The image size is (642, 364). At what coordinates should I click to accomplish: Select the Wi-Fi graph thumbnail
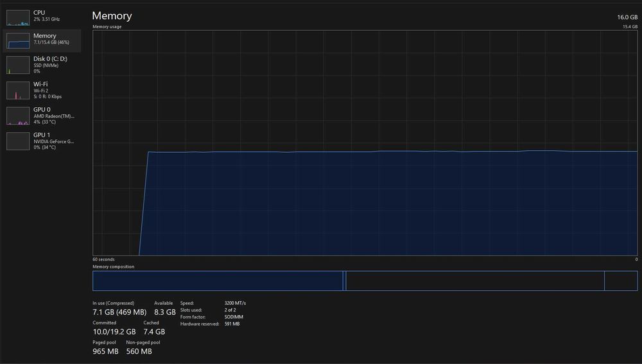tap(17, 91)
